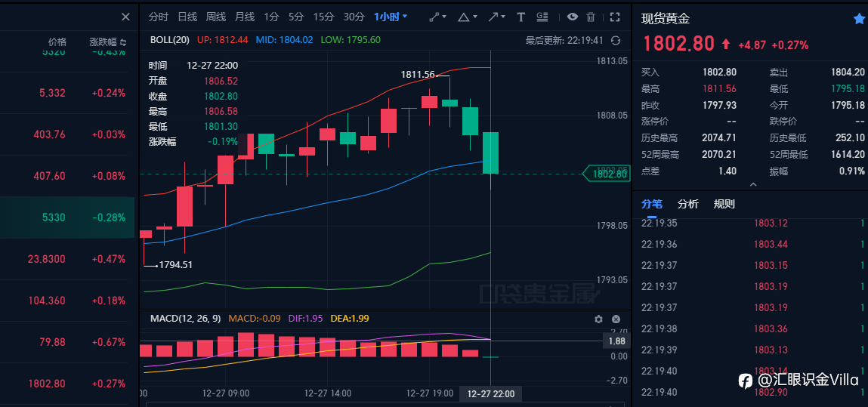
Task: Select the 15分 chart period
Action: click(x=323, y=17)
